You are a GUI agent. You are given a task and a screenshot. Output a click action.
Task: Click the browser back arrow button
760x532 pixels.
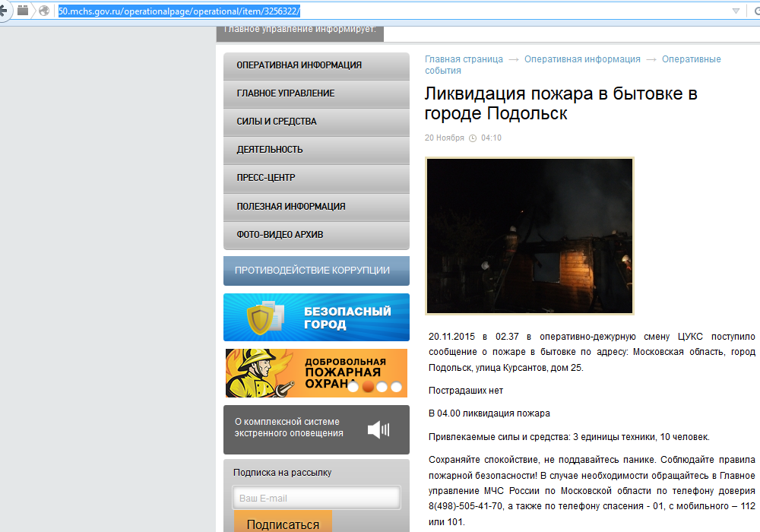(5, 11)
